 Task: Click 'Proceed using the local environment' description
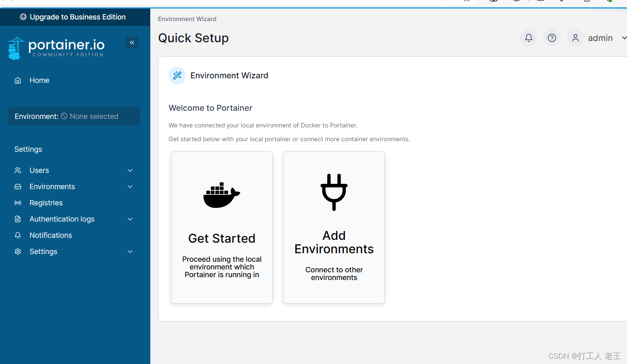click(222, 267)
